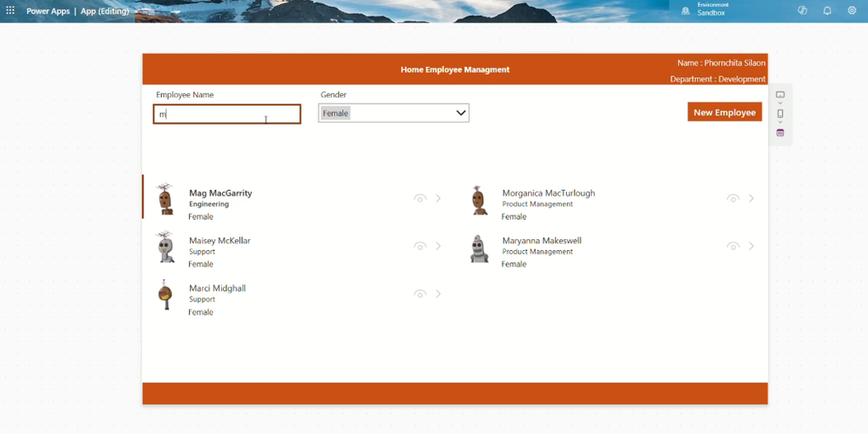This screenshot has height=434, width=868.
Task: Select the phone preview device icon
Action: [x=781, y=114]
